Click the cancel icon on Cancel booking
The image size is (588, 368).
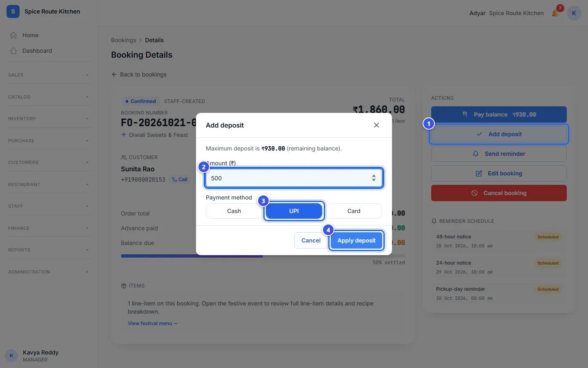tap(474, 193)
